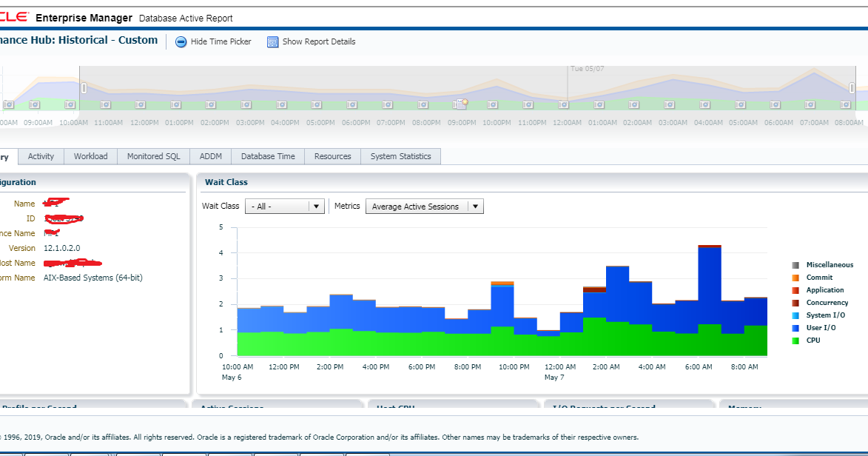Click the clock icon beside Hide Time Picker
The height and width of the screenshot is (456, 868).
[181, 41]
